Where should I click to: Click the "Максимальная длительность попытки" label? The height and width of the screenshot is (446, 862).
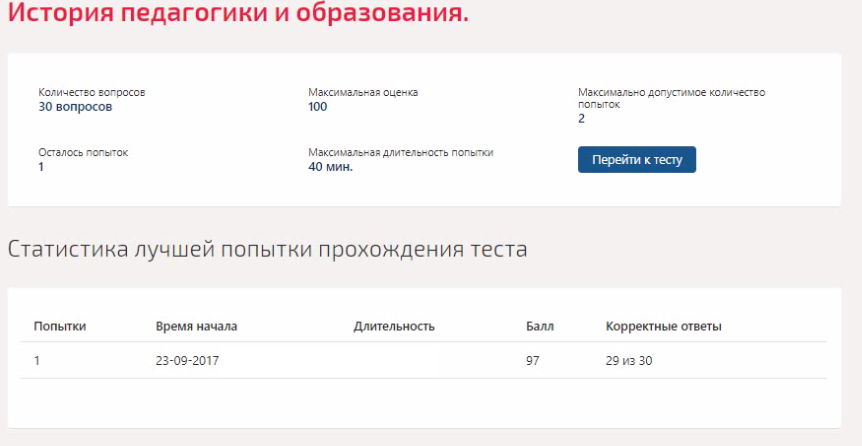(400, 153)
